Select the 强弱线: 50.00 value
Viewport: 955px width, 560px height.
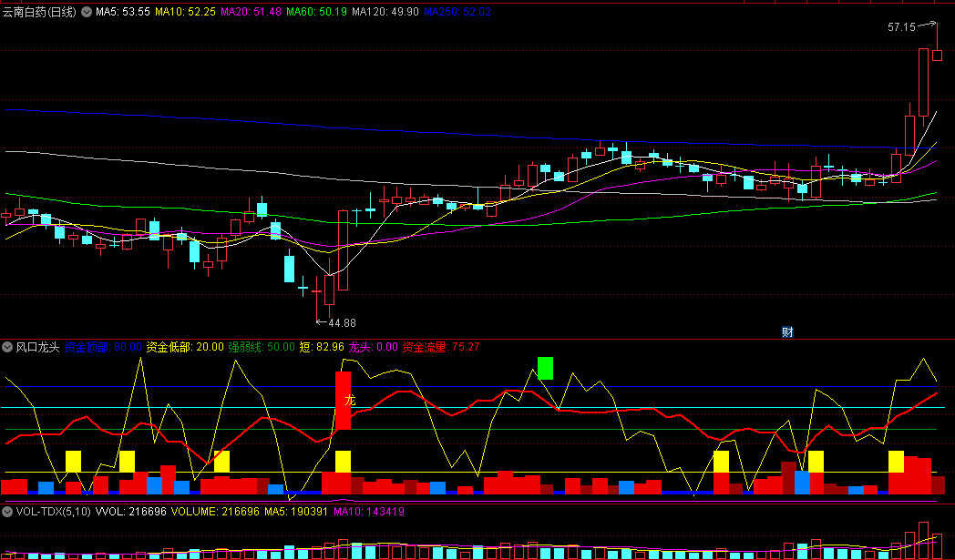[x=262, y=348]
